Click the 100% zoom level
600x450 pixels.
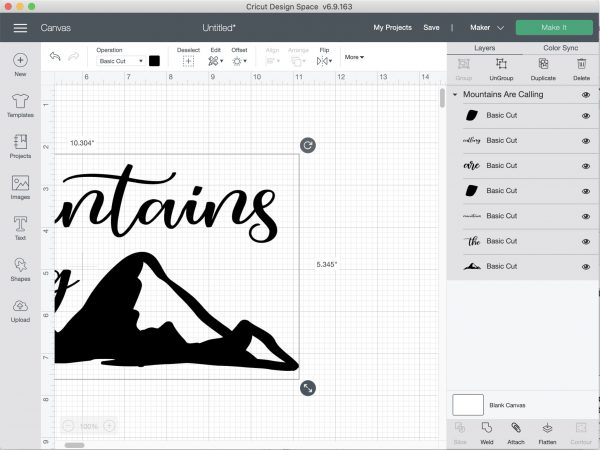point(88,426)
